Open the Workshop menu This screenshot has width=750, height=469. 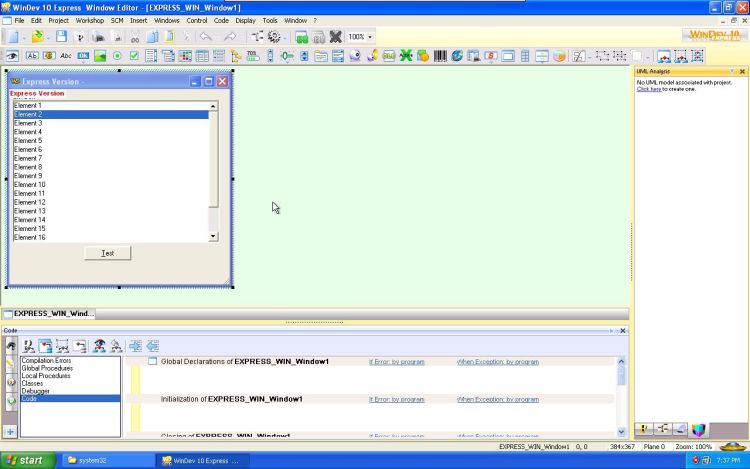(89, 21)
